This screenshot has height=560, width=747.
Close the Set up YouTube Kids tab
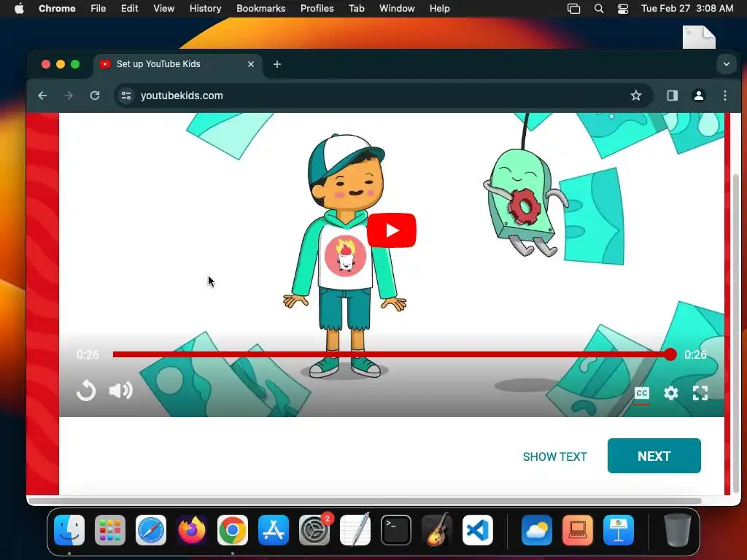click(251, 64)
